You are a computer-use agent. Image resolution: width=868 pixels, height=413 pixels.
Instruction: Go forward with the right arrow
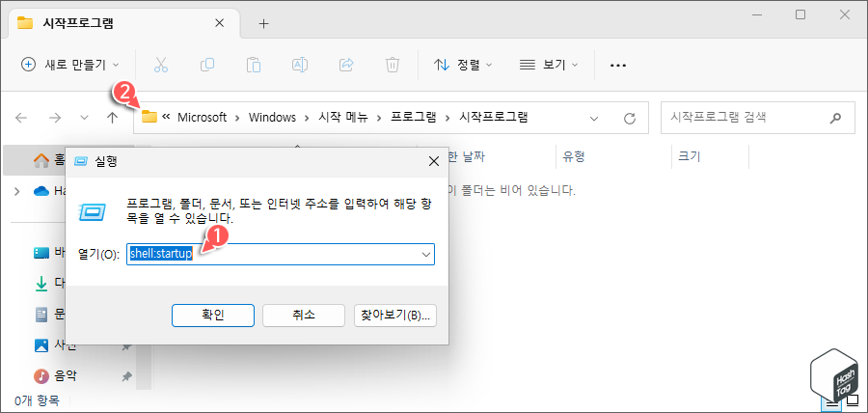[x=54, y=118]
